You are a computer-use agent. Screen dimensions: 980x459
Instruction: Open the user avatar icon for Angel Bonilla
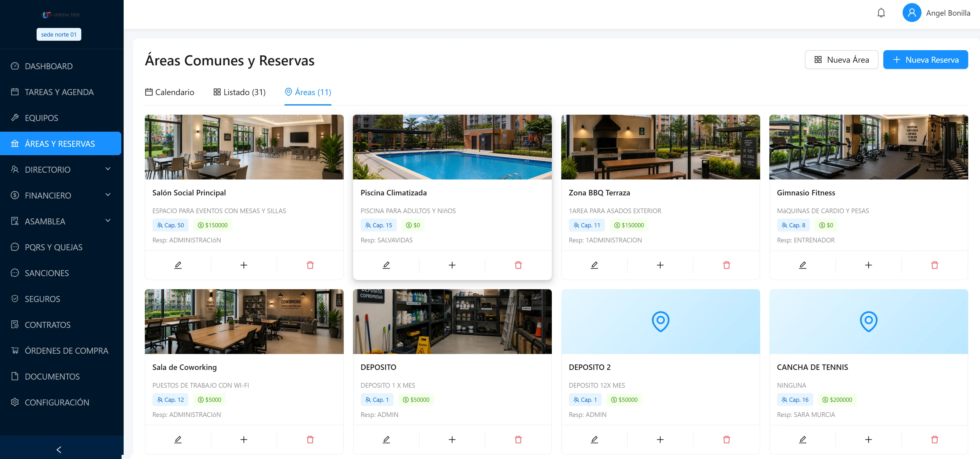pyautogui.click(x=912, y=13)
